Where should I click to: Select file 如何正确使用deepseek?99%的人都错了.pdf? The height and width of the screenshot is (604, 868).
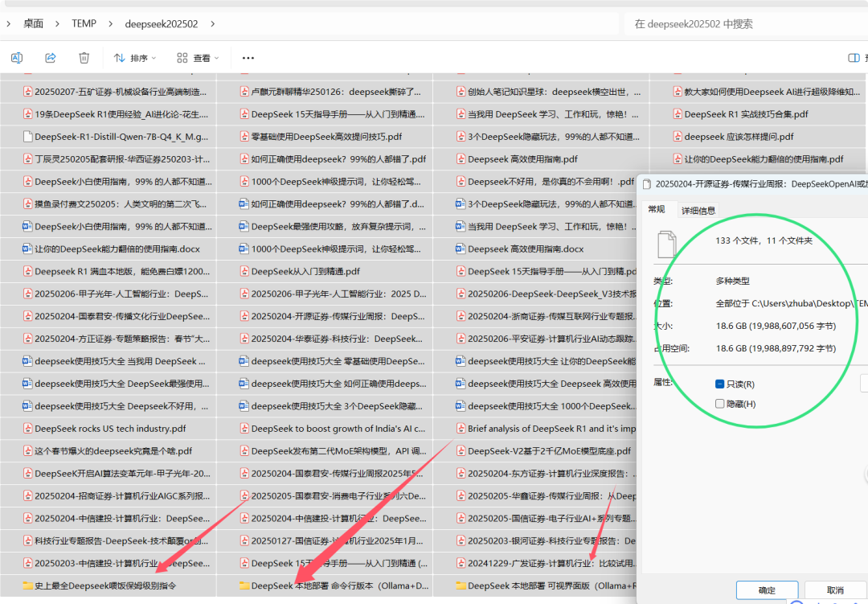pos(333,159)
